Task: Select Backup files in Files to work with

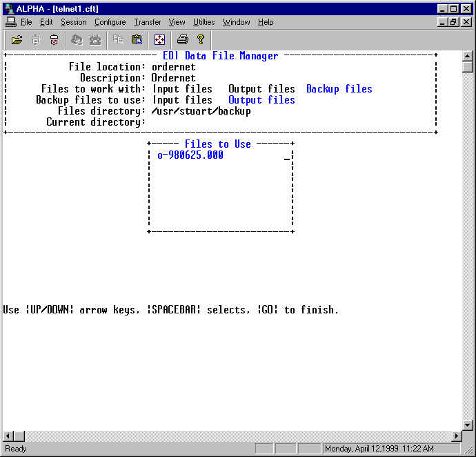Action: [339, 89]
